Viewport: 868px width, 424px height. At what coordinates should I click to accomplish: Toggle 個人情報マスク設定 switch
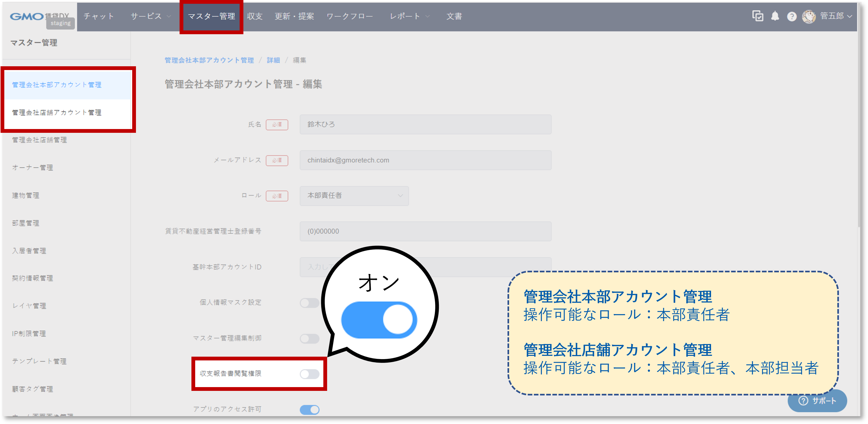click(309, 303)
